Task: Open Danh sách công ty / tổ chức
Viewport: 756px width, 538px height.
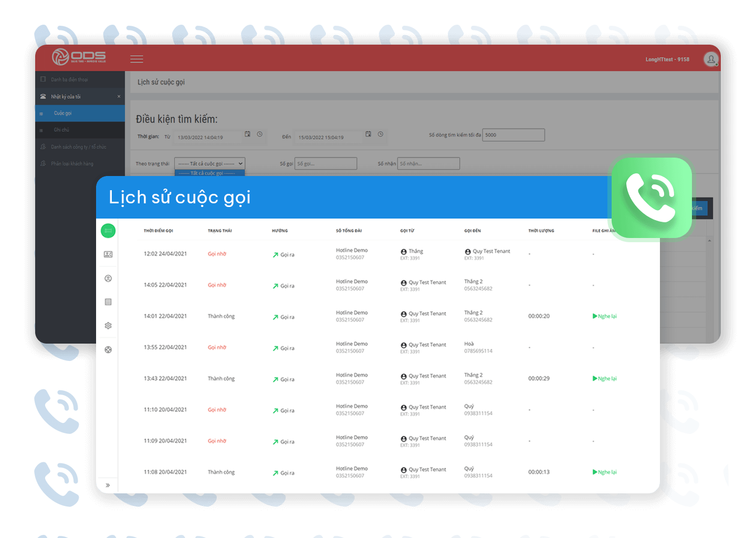Action: pyautogui.click(x=80, y=147)
